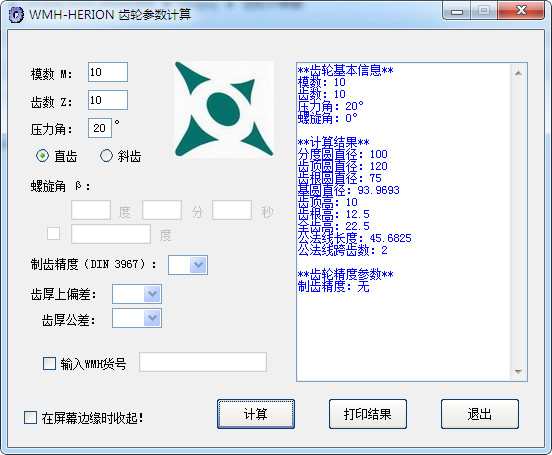Click the 压力角 input field
This screenshot has height=455, width=552.
100,128
